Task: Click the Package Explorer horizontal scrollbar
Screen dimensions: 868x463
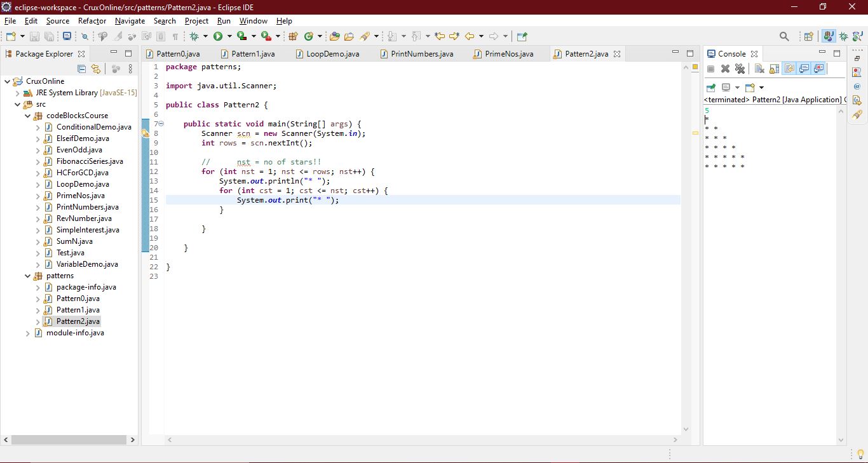Action: click(69, 440)
